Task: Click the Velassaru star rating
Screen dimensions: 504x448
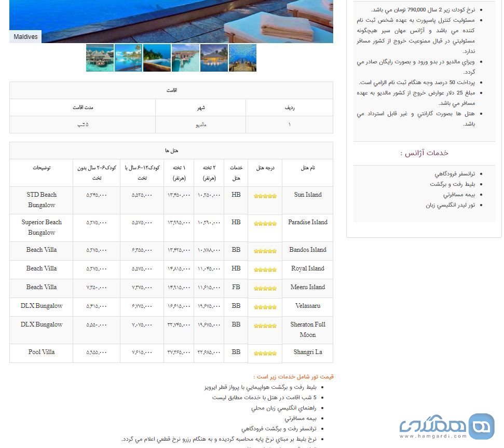Action: (265, 307)
